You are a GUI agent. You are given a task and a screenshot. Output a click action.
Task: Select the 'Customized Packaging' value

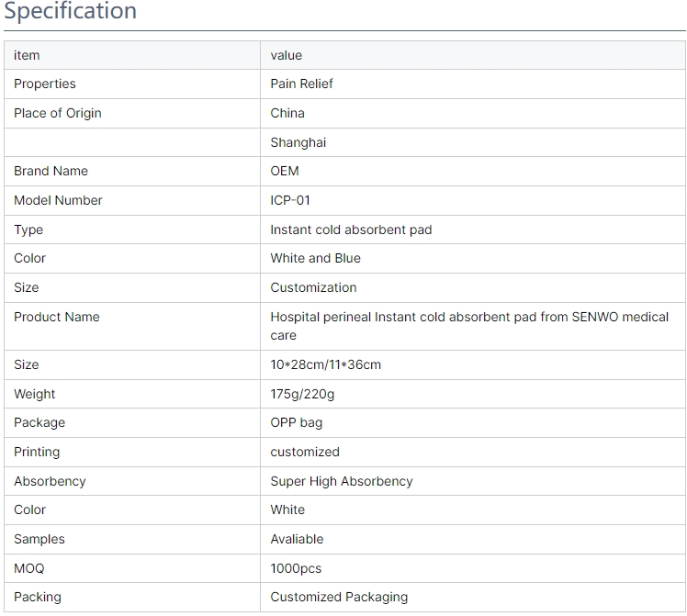[339, 597]
